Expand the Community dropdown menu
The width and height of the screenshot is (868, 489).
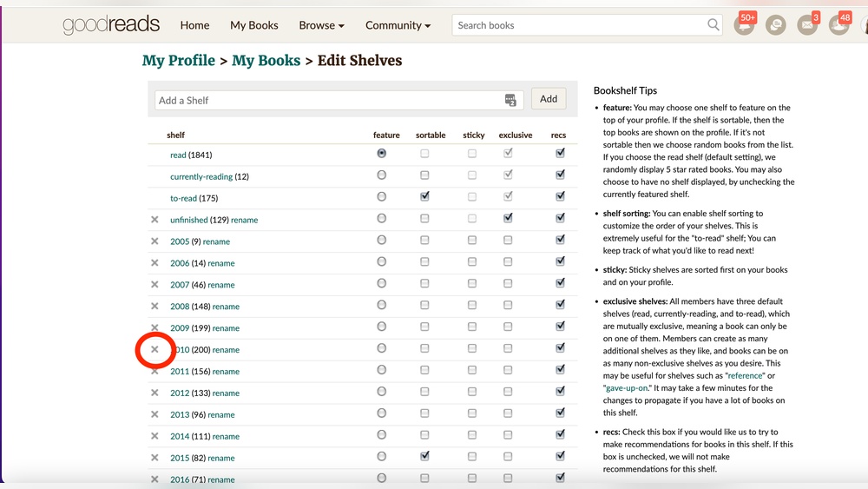click(398, 25)
